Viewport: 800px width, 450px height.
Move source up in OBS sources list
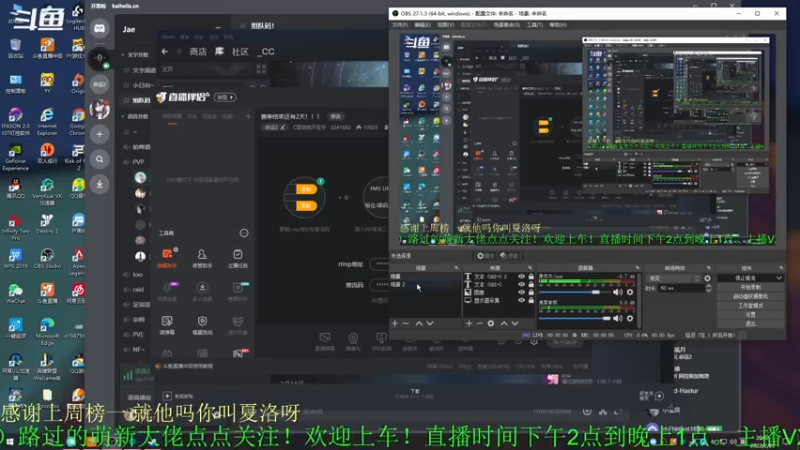click(x=504, y=323)
